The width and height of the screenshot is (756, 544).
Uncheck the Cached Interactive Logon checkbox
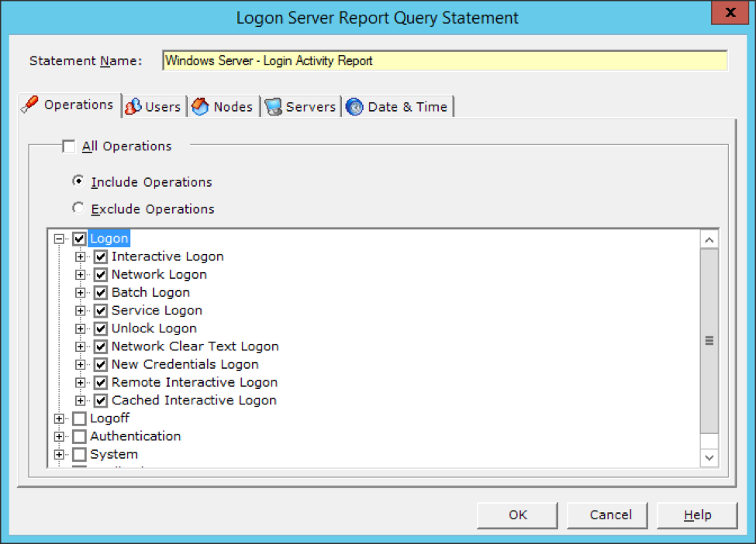pyautogui.click(x=101, y=401)
